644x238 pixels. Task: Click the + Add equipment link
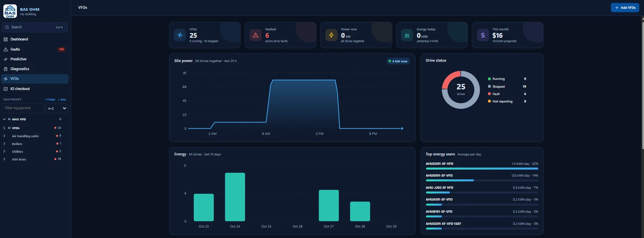(62, 100)
